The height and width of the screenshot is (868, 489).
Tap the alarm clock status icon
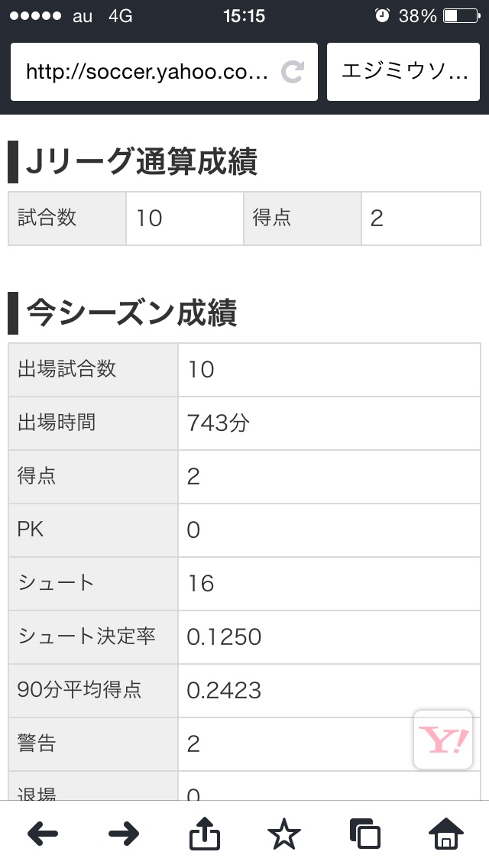click(383, 15)
